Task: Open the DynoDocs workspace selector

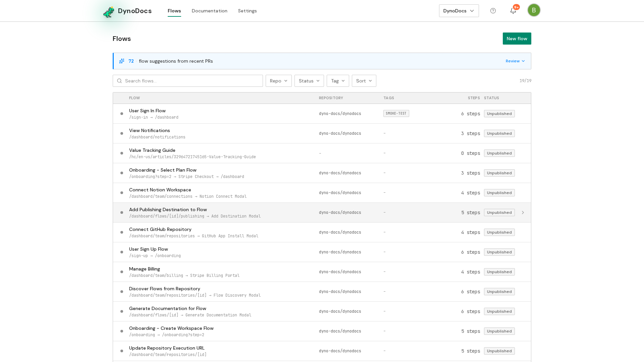Action: (459, 11)
